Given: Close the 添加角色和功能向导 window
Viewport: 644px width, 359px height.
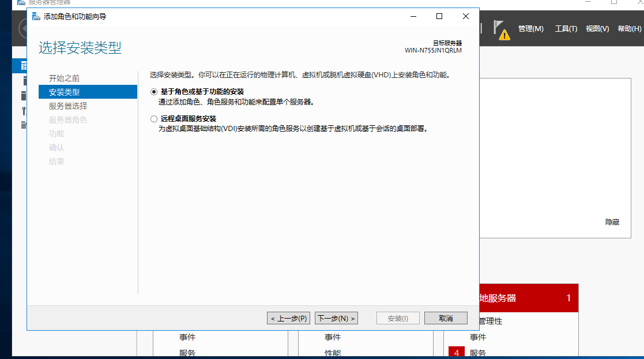Looking at the screenshot, I should (x=466, y=16).
